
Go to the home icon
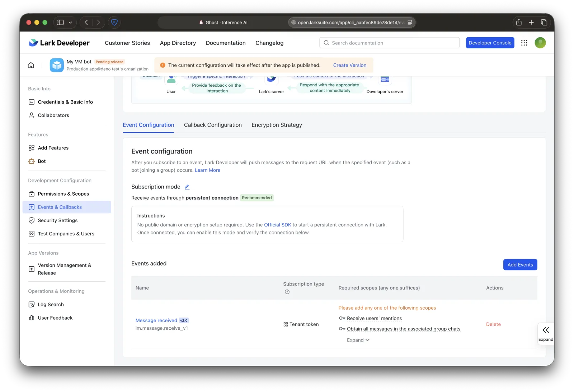[31, 65]
